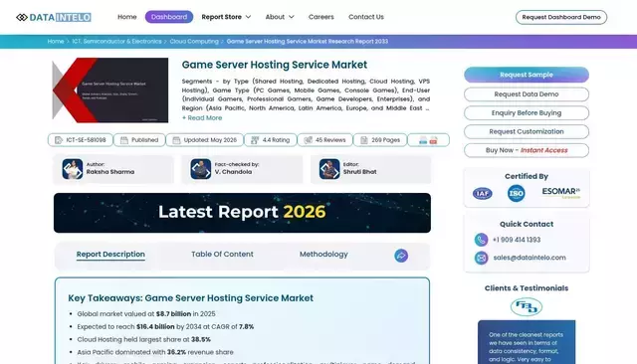Click Request Data Demo button
The width and height of the screenshot is (637, 364).
pyautogui.click(x=527, y=94)
